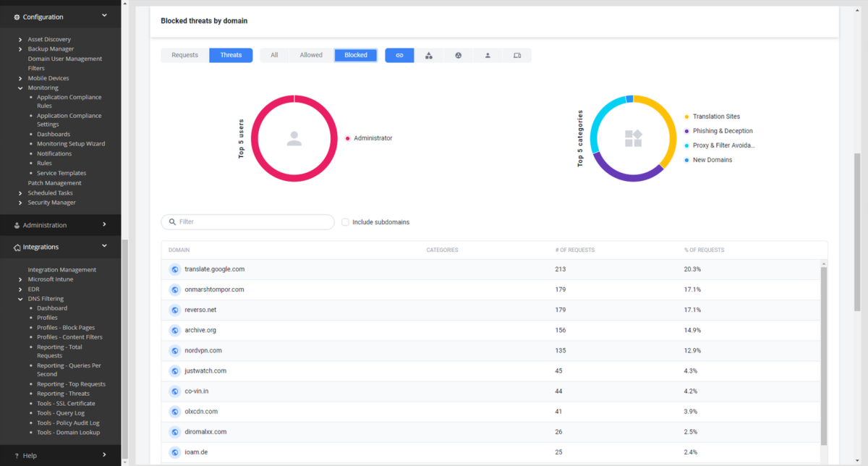Open the devices view icon
Screen dimensions: 868x466
point(516,55)
